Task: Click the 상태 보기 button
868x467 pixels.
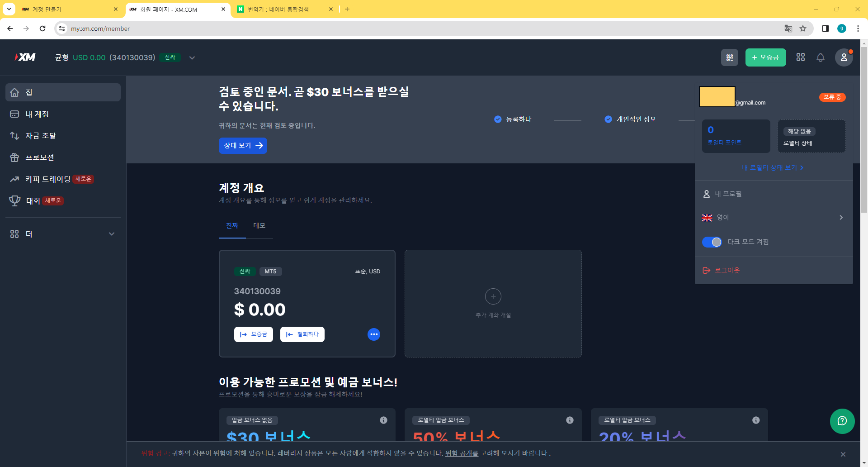Action: pos(243,145)
